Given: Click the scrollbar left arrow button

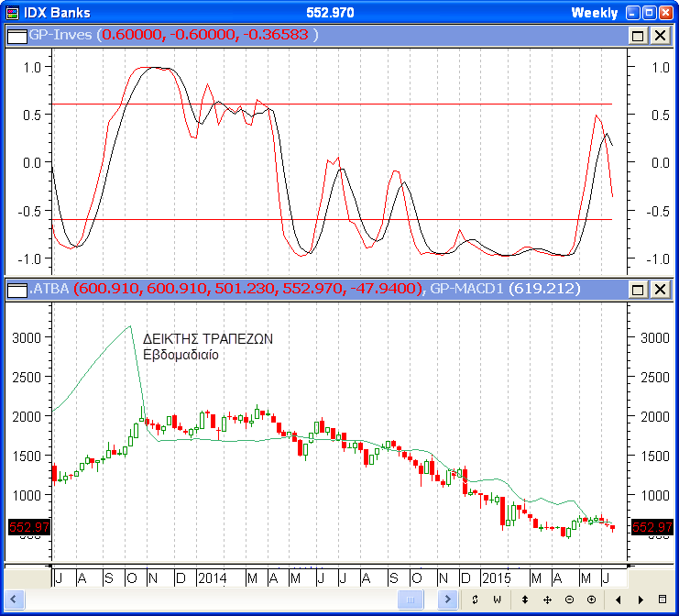Looking at the screenshot, I should (x=15, y=599).
